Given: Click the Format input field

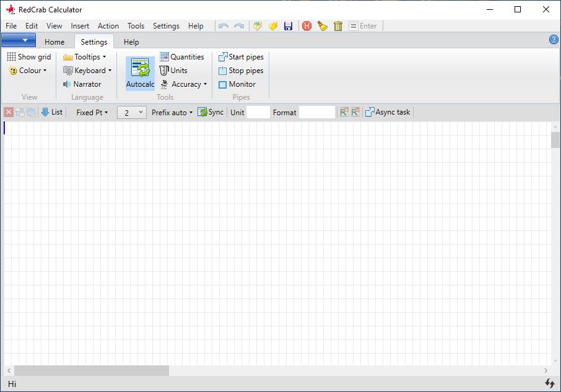Looking at the screenshot, I should point(317,112).
